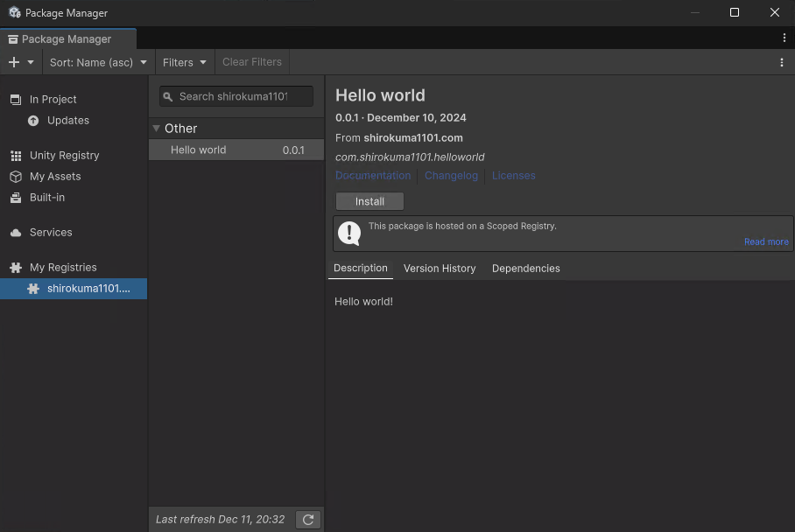795x532 pixels.
Task: Click the My Assets cube icon
Action: click(x=16, y=177)
